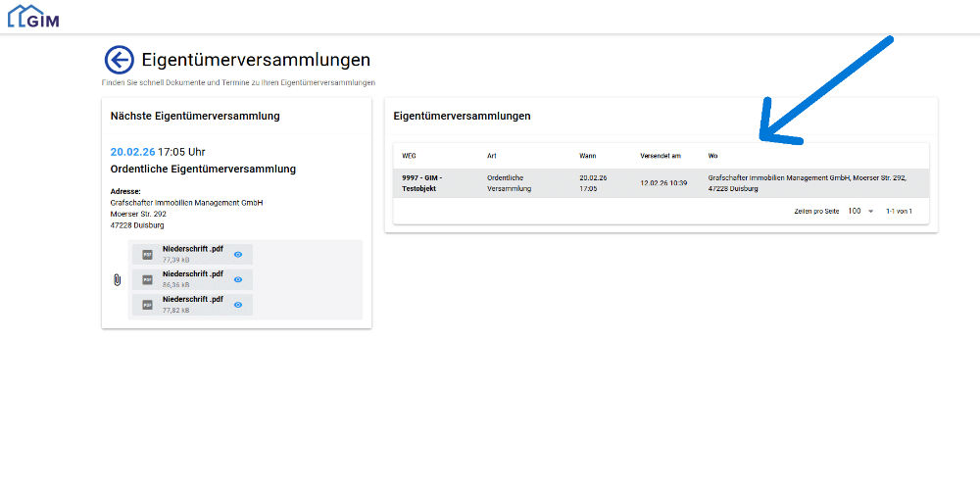Select the 9997 - GIM - Testobjekt table row

coord(422,182)
